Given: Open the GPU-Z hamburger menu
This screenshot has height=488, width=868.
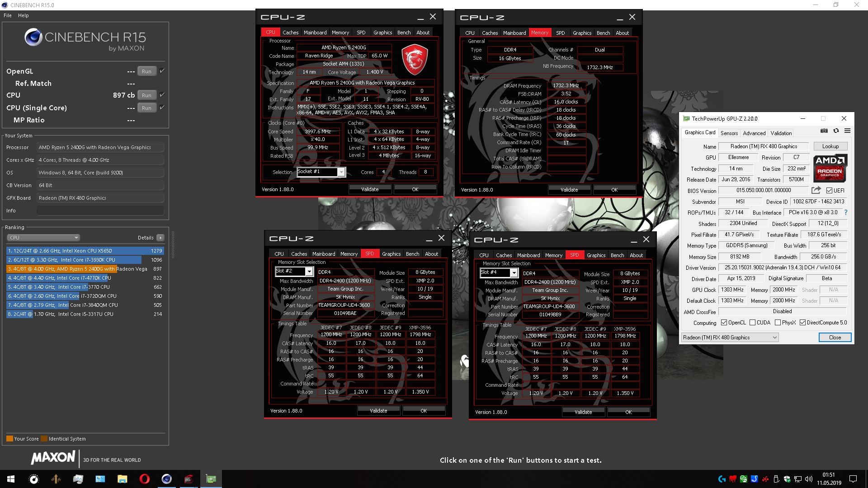Looking at the screenshot, I should tap(847, 131).
